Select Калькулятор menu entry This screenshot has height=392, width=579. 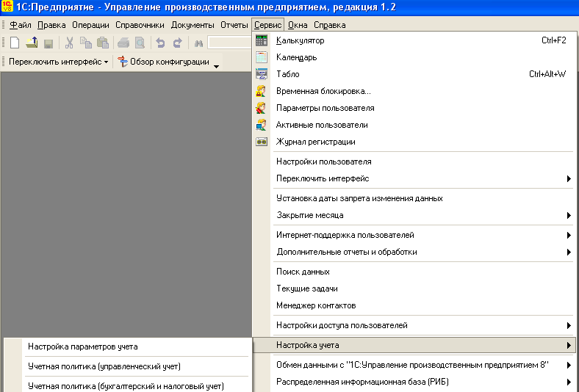click(x=414, y=40)
